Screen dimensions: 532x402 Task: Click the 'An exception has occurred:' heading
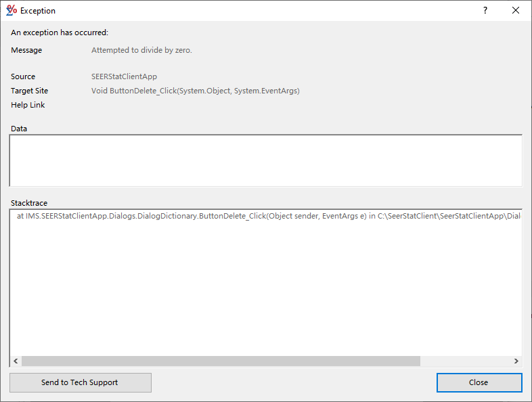click(x=60, y=32)
